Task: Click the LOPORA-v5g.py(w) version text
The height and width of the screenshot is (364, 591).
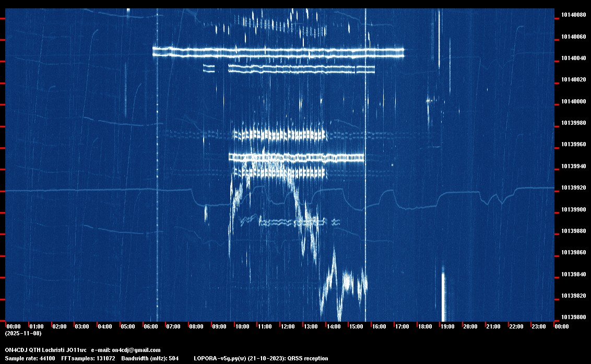Action: coord(221,358)
